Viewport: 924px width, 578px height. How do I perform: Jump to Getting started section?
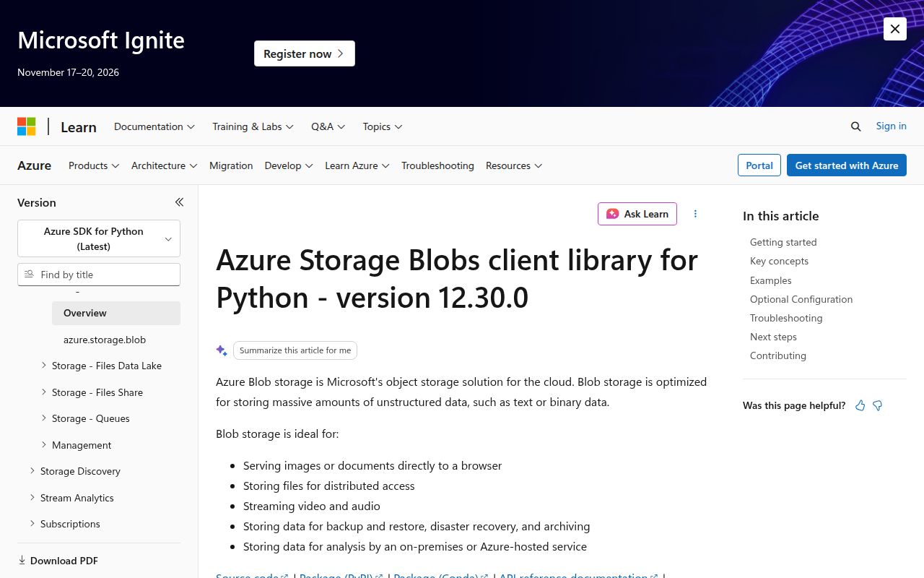(x=783, y=242)
